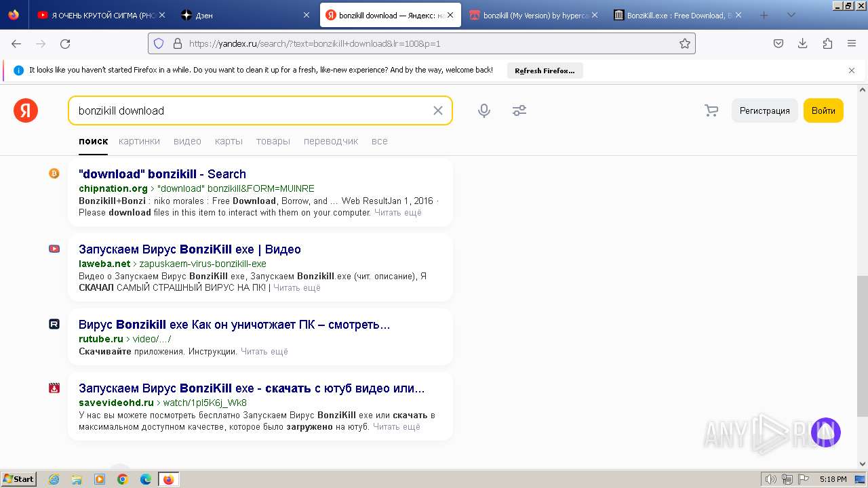Click the rutube result favicon

(x=54, y=324)
